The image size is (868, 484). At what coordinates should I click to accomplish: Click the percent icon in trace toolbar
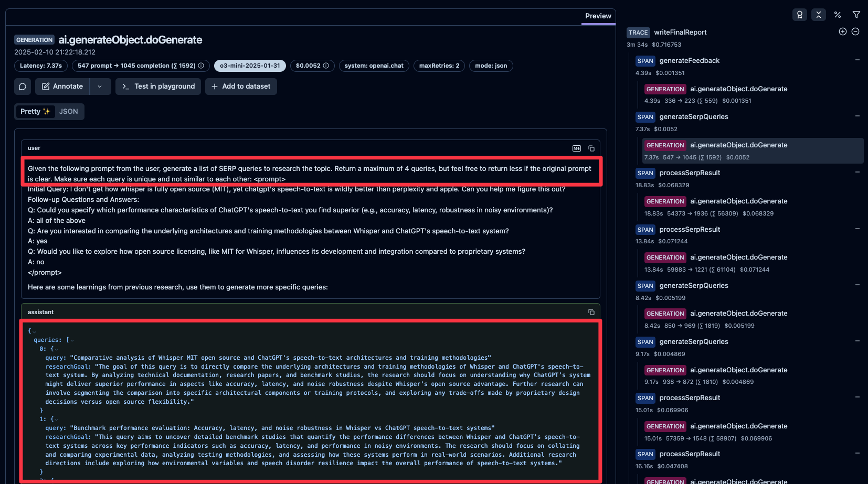838,15
